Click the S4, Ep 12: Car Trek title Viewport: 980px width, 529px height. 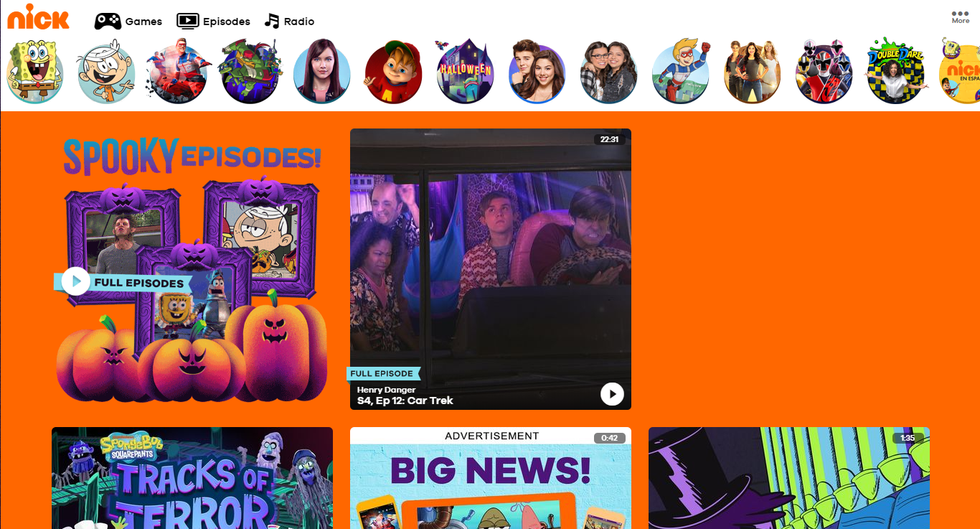(405, 401)
